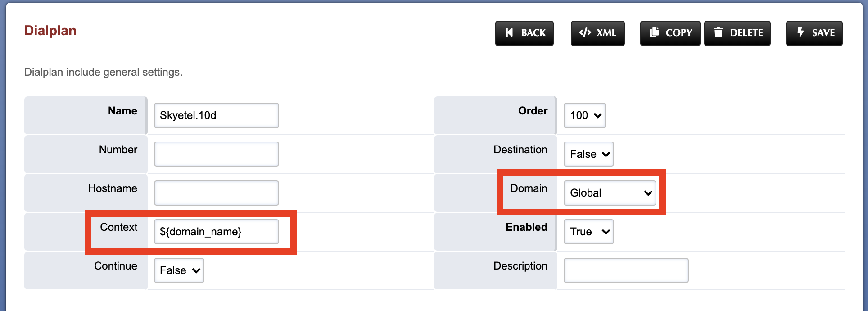
Task: Click the code brackets icon on XML button
Action: click(585, 32)
